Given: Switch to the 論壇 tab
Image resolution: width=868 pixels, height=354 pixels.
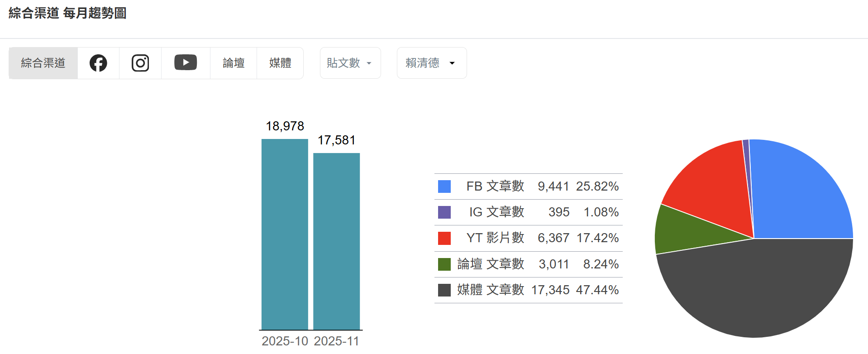Looking at the screenshot, I should [234, 63].
